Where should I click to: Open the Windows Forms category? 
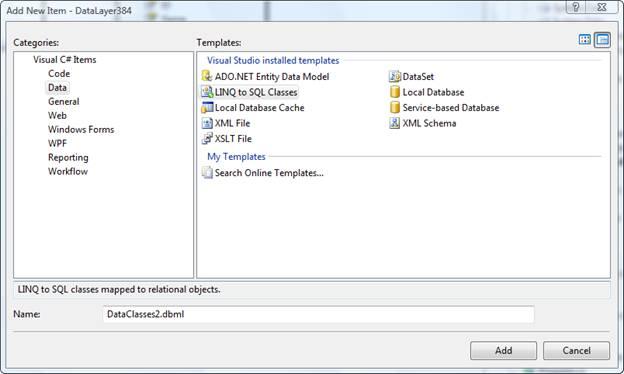[x=81, y=129]
